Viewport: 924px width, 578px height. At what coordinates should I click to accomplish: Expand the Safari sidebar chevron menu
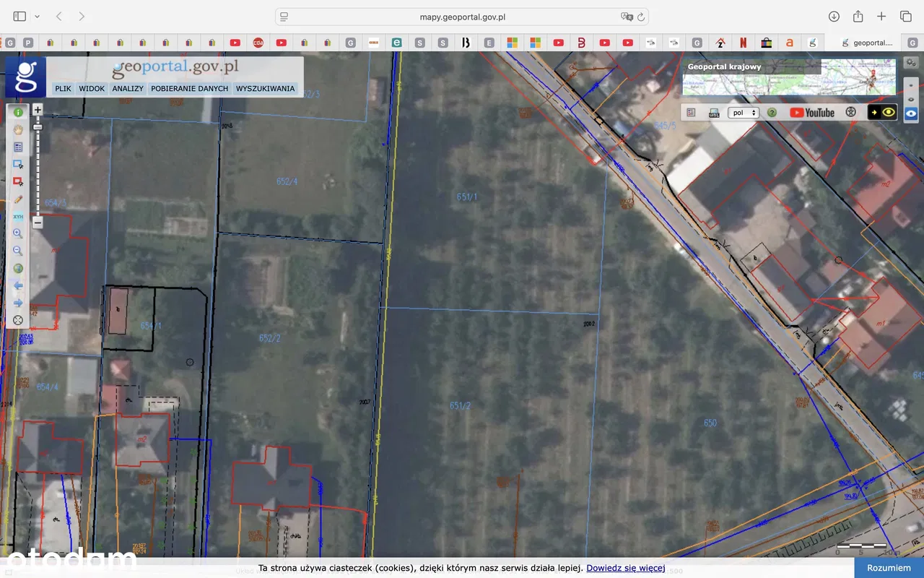(x=38, y=16)
